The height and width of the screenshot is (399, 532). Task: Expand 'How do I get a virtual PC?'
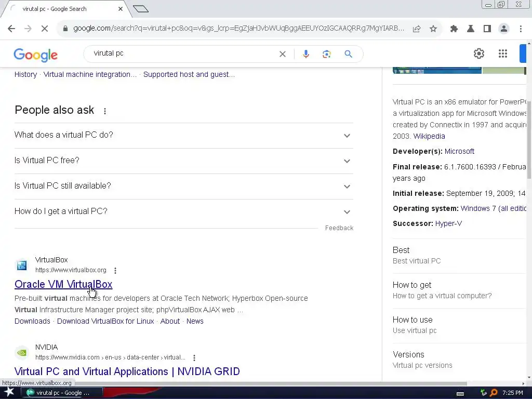pyautogui.click(x=183, y=212)
